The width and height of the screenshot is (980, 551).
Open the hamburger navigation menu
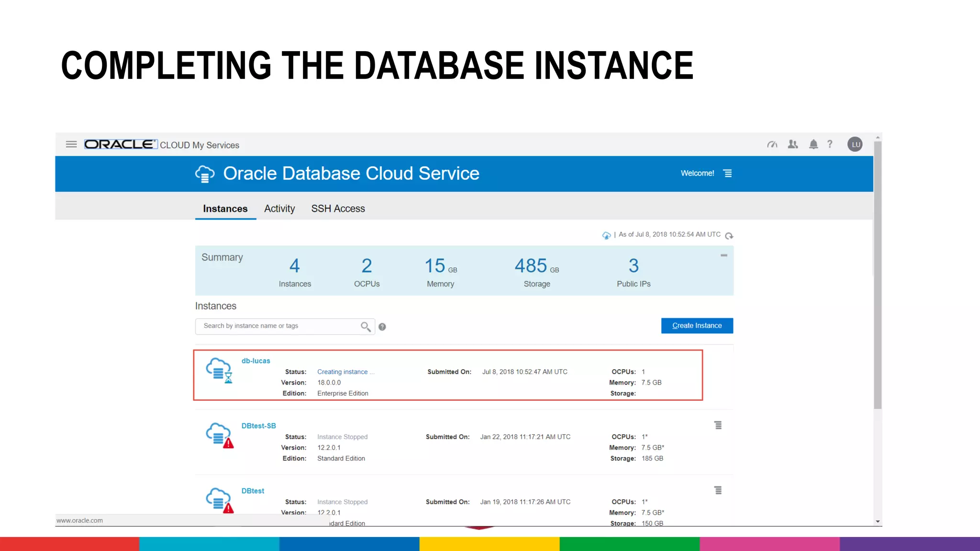71,144
